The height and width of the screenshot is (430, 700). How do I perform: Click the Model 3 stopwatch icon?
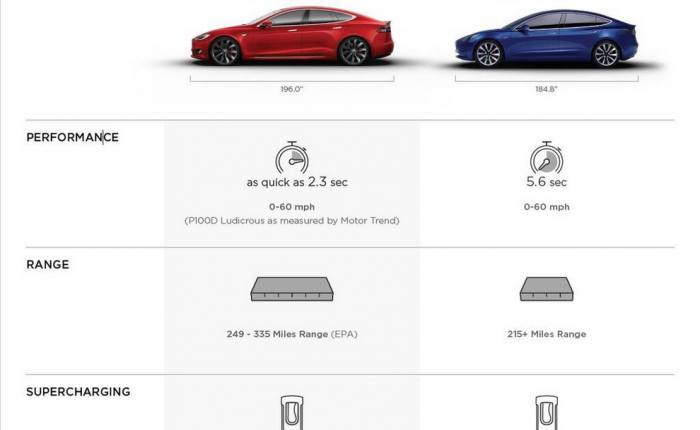(x=546, y=158)
